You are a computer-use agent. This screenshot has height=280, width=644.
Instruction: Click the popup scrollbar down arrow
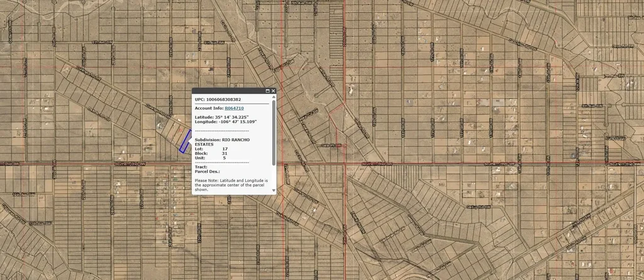click(x=274, y=190)
